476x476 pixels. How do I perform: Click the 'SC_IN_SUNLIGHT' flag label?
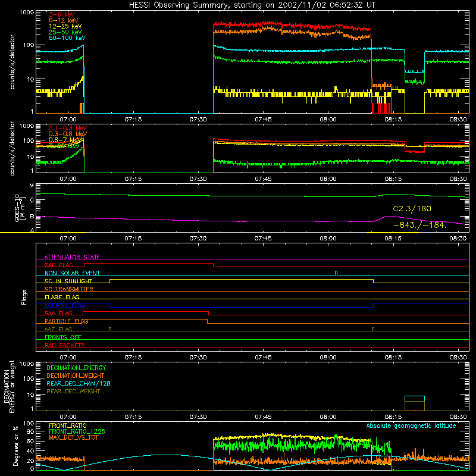(x=68, y=281)
